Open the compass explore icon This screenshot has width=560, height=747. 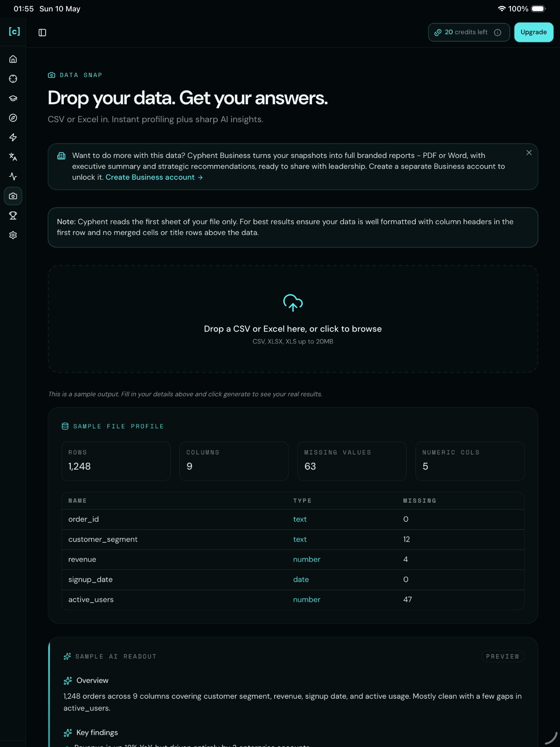tap(13, 118)
